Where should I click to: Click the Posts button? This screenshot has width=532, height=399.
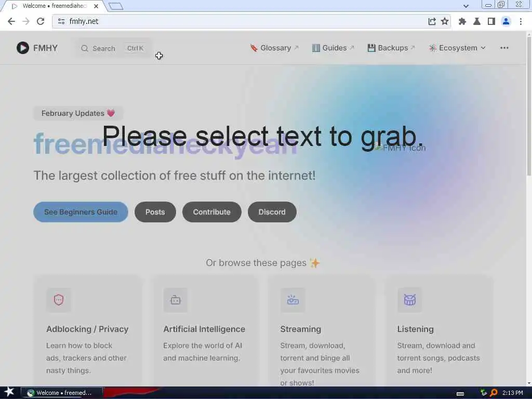coord(155,212)
